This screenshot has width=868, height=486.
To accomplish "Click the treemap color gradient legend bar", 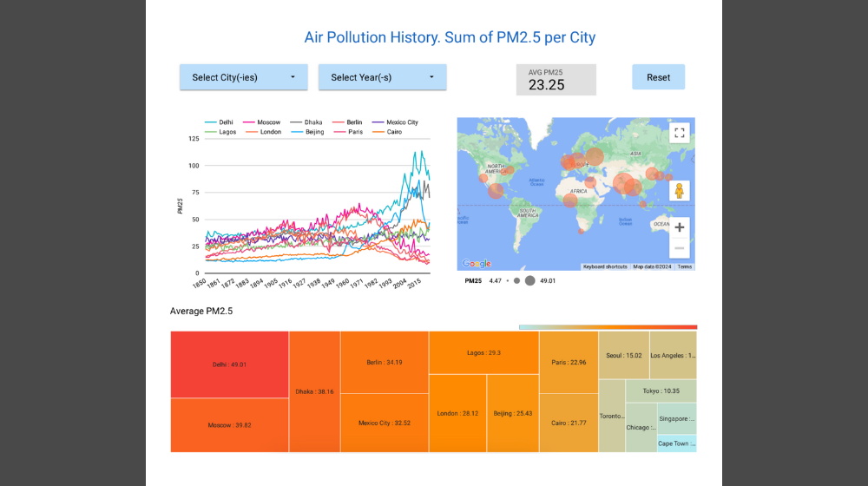I will tap(608, 327).
